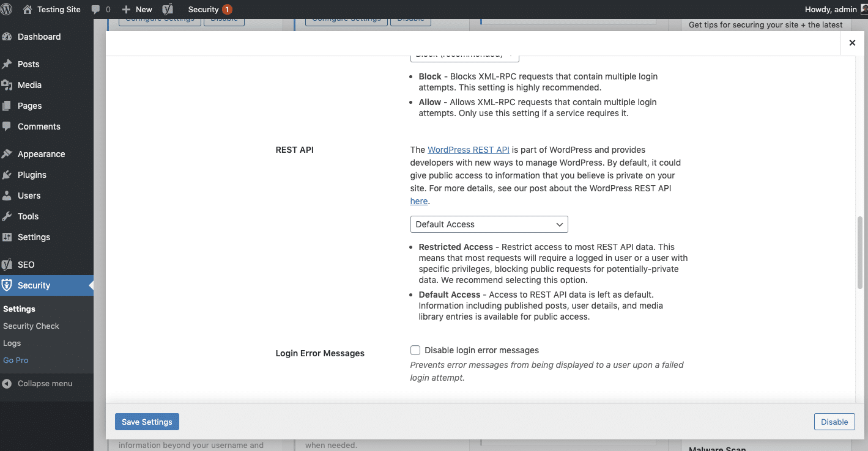The image size is (868, 451).
Task: Click the Appearance paintbrush icon
Action: [7, 154]
